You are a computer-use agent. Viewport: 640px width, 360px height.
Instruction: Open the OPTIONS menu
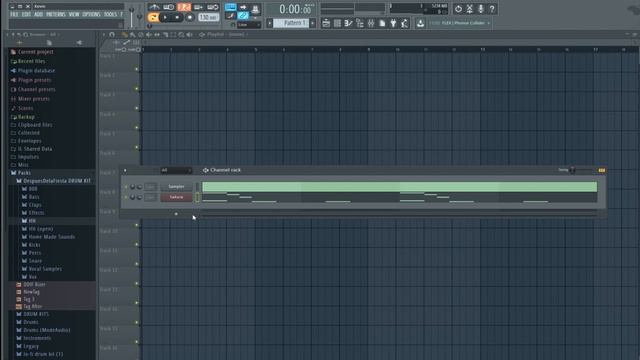pyautogui.click(x=91, y=14)
